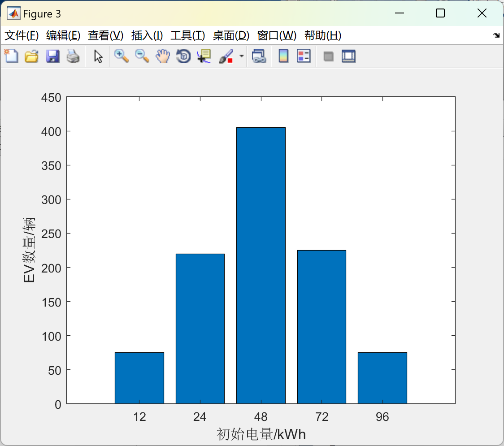Click the bar above 12 kWh

(139, 378)
